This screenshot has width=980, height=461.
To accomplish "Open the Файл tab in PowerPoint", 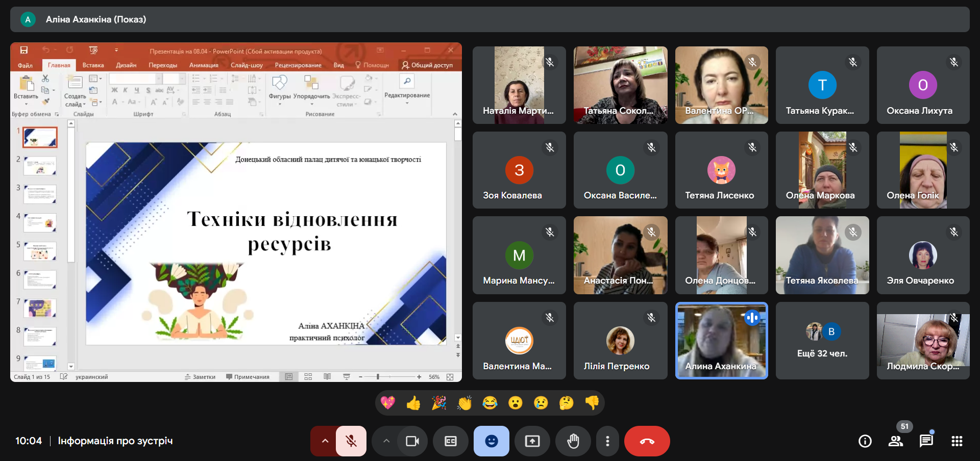I will coord(25,65).
